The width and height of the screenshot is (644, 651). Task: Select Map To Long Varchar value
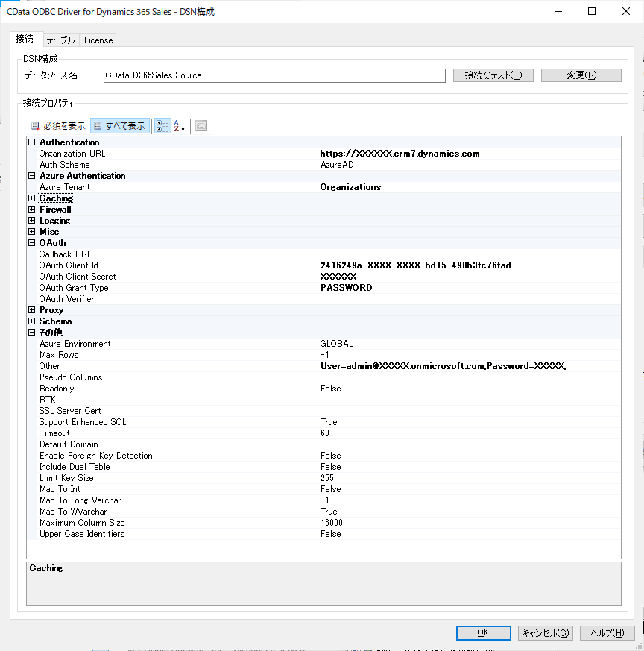[x=324, y=500]
